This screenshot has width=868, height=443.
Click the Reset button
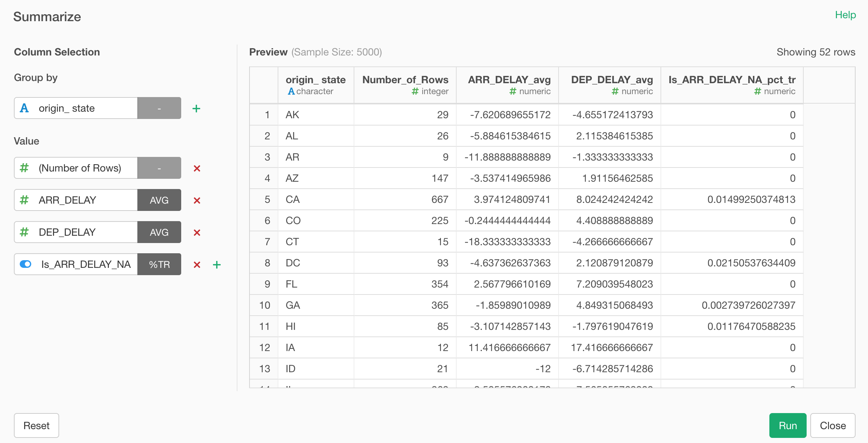pos(36,425)
